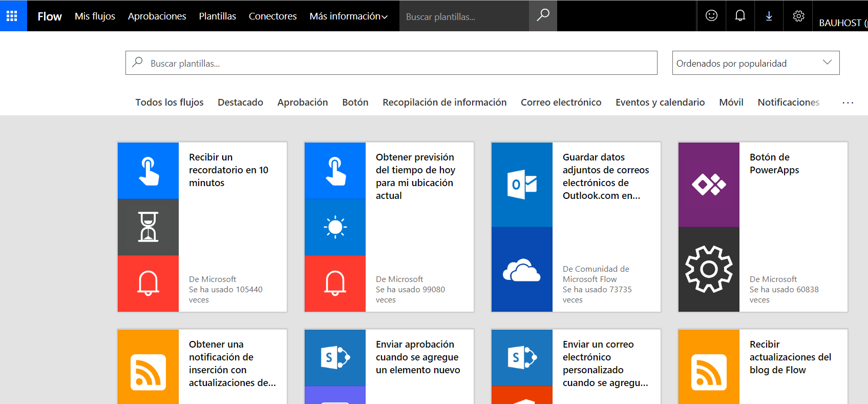Click 'Se ha usado 60838 veces' text
868x404 pixels.
pyautogui.click(x=784, y=295)
